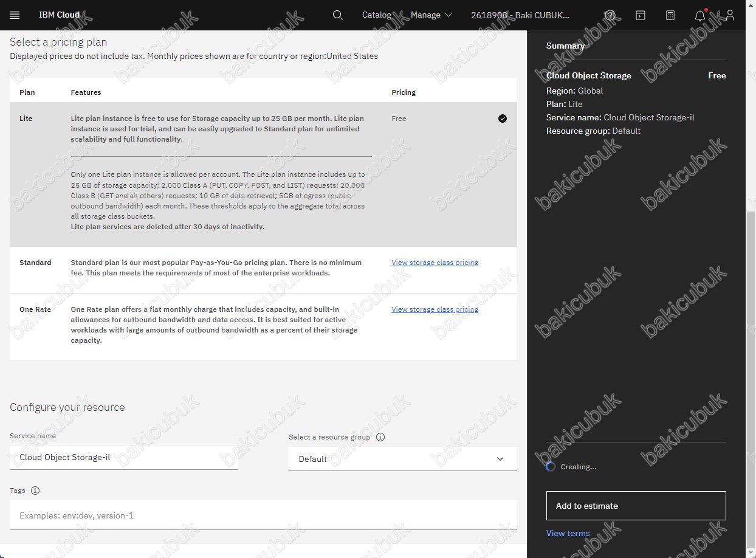Click the search magnifier icon
Image resolution: width=756 pixels, height=558 pixels.
click(x=338, y=15)
